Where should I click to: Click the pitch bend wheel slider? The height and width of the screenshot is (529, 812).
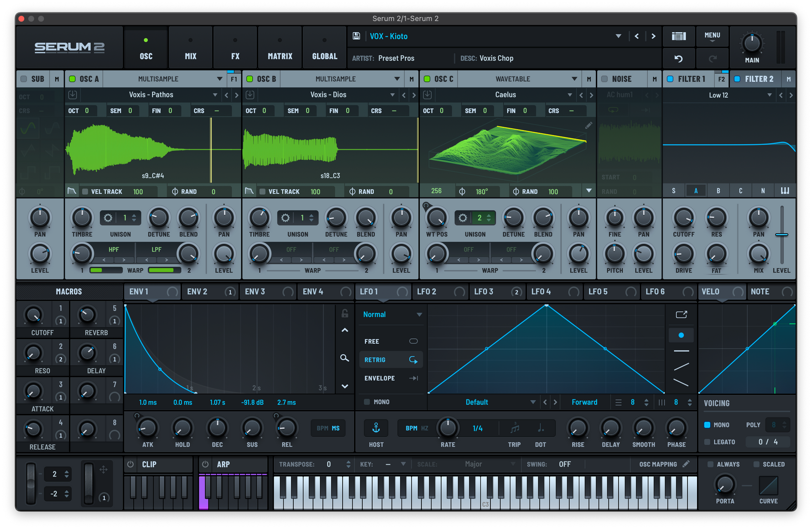pos(31,483)
